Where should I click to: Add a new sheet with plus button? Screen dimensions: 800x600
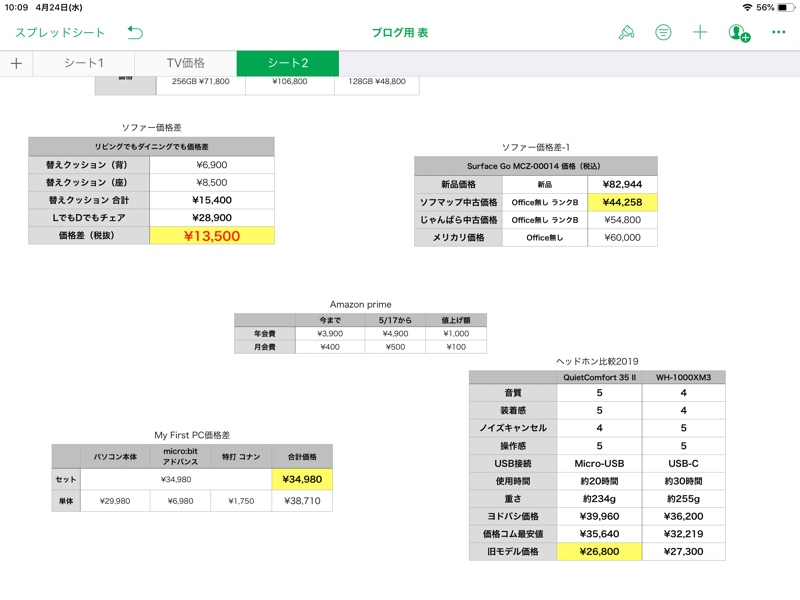[x=16, y=63]
